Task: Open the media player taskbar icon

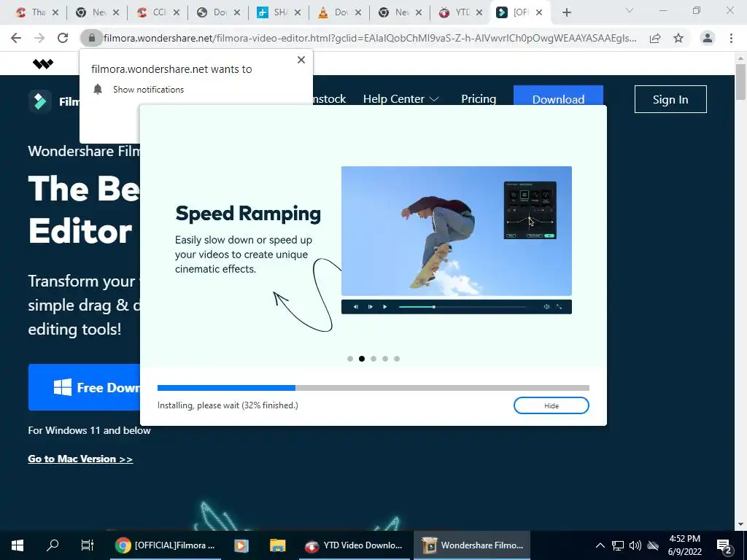Action: [241, 545]
